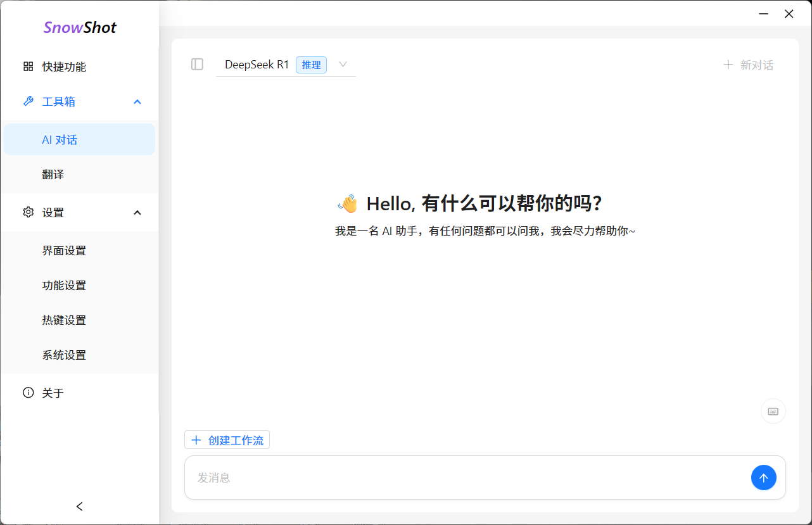Click the info icon beside 关于
This screenshot has height=525, width=812.
tap(28, 393)
